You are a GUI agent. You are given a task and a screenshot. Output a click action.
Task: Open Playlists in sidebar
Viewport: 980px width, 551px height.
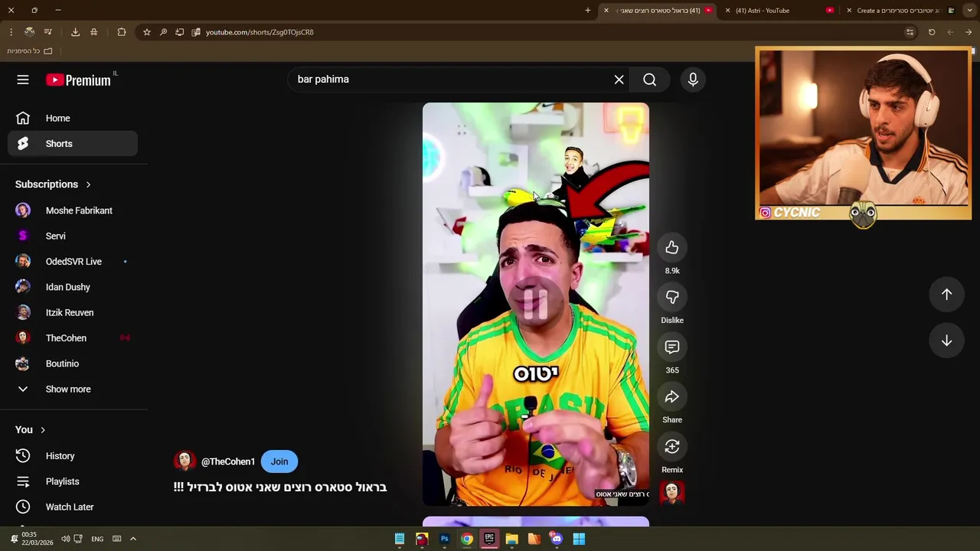coord(73,481)
